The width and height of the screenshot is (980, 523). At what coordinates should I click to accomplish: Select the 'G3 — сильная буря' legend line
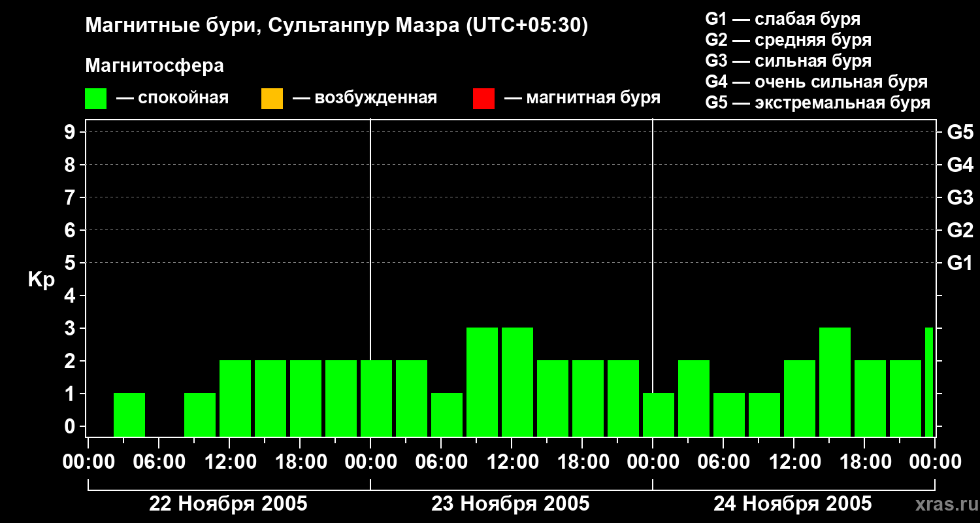pyautogui.click(x=789, y=61)
